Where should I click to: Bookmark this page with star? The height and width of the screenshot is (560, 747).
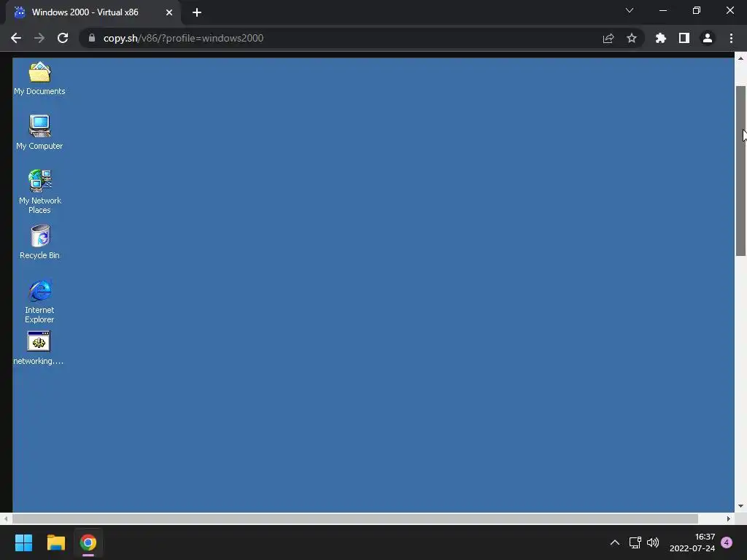point(632,38)
